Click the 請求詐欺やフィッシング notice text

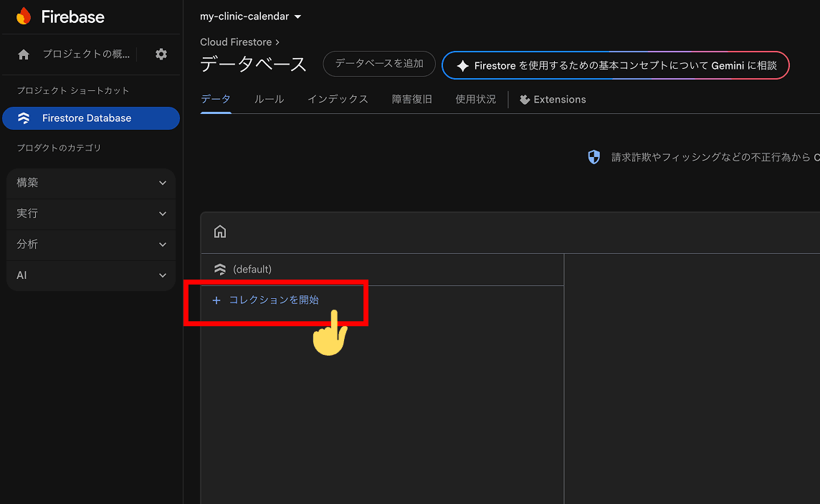tap(715, 158)
